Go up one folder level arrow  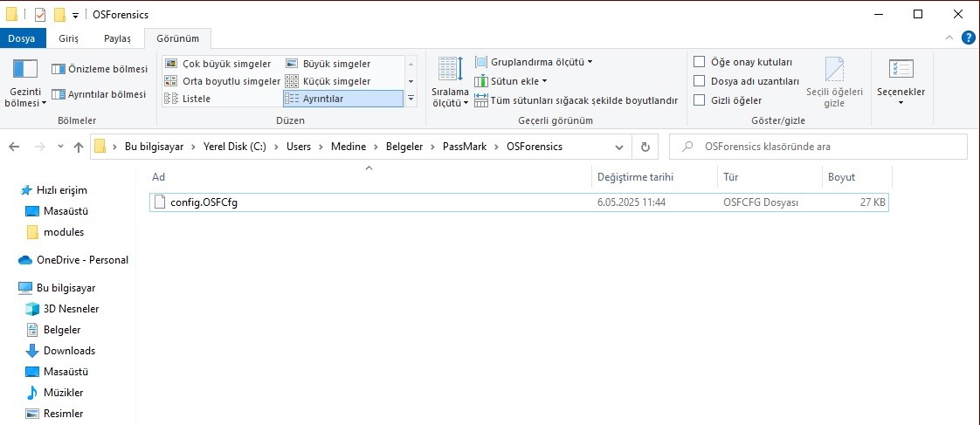[x=78, y=147]
